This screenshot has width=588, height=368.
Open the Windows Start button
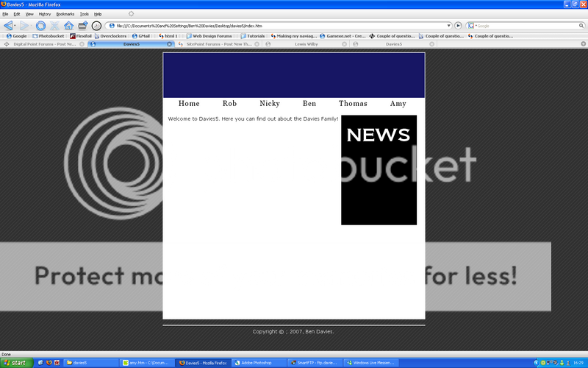click(17, 363)
